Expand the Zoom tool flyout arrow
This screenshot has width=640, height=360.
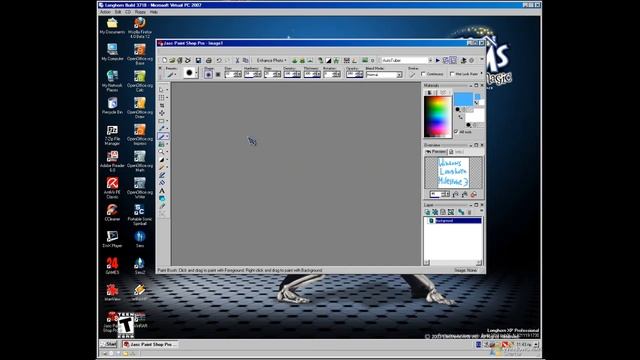click(x=167, y=152)
